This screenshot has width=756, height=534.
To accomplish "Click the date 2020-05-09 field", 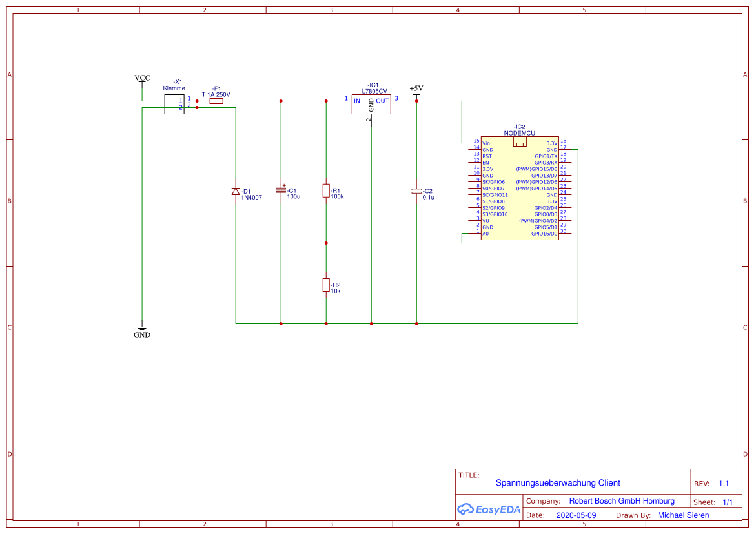I will (577, 515).
